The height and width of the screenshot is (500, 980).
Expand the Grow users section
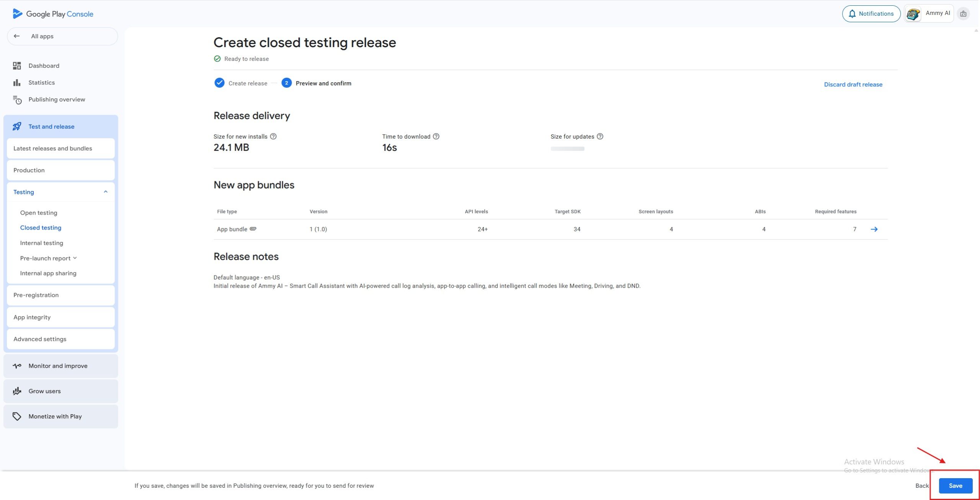tap(44, 391)
